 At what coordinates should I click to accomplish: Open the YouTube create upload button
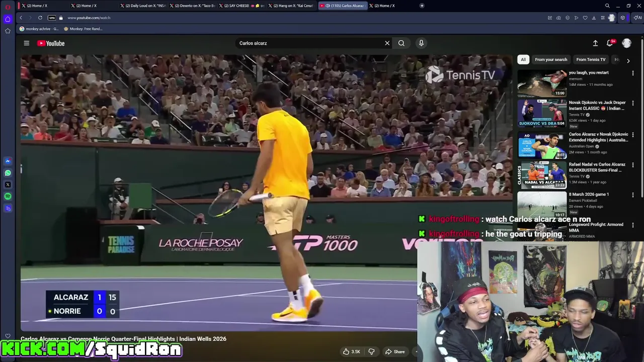(595, 43)
